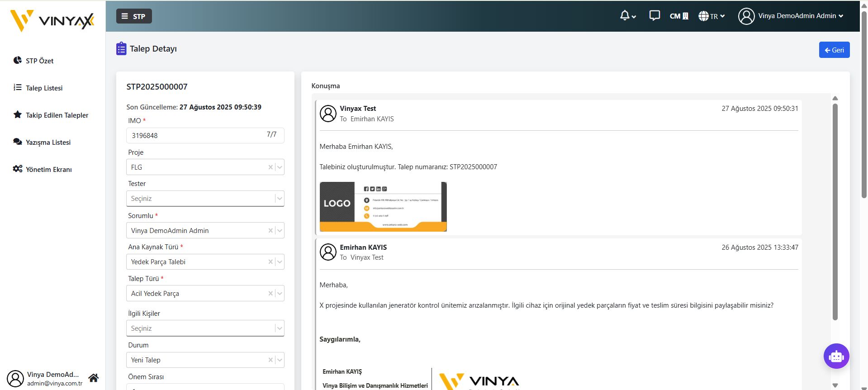
Task: Clear the Proje FLG selection
Action: pyautogui.click(x=270, y=167)
